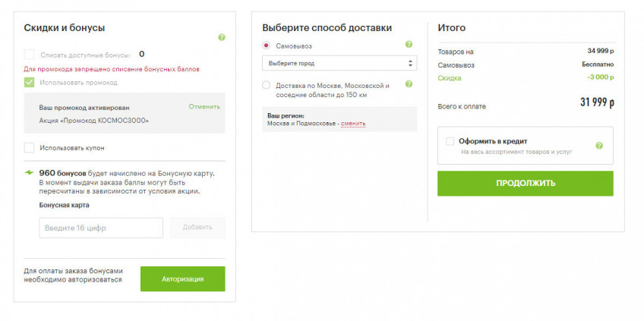The height and width of the screenshot is (321, 644).
Task: Focus the bonus card 16-digit input field
Action: coord(101,228)
